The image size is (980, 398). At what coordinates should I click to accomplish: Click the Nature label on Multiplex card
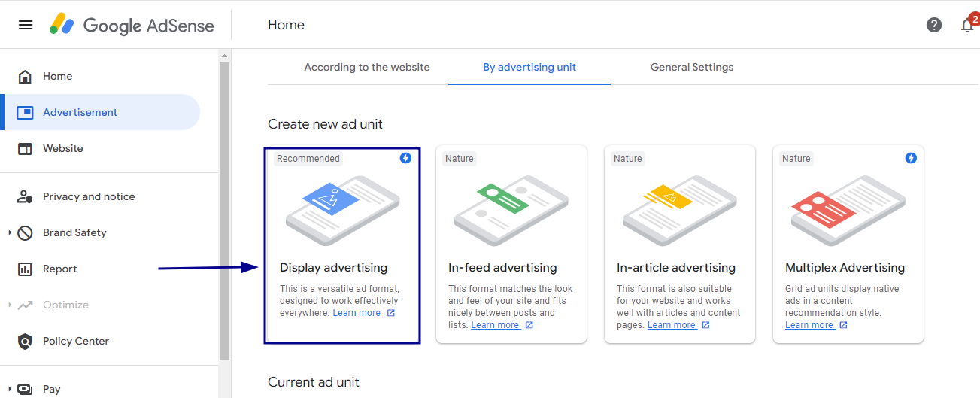tap(796, 159)
